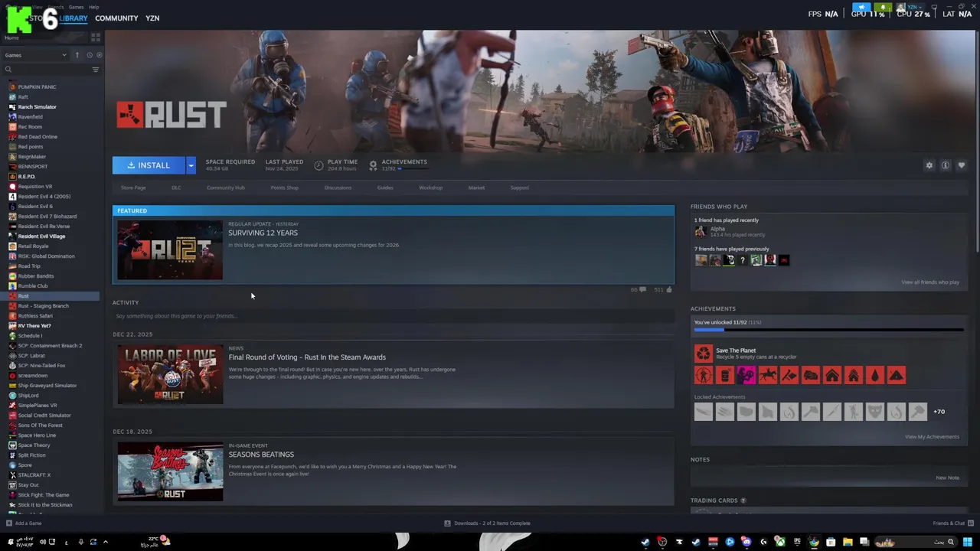The height and width of the screenshot is (551, 980).
Task: Switch library to grid view icon
Action: pyautogui.click(x=96, y=37)
